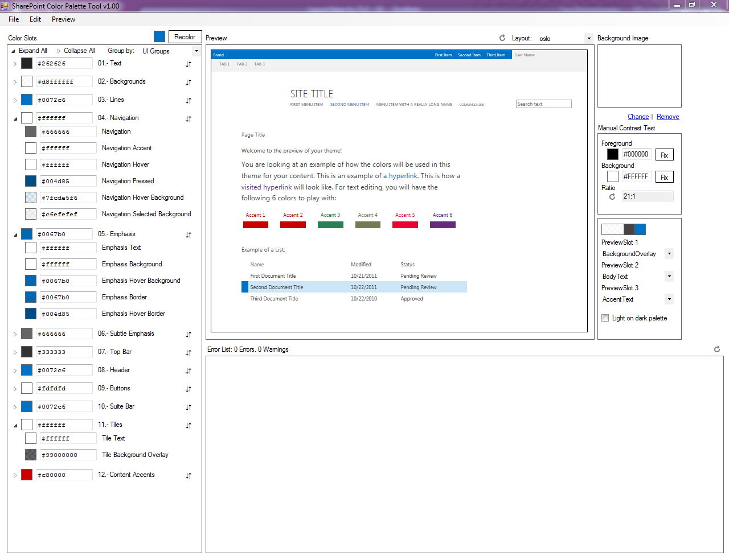Remove the background image
Image resolution: width=729 pixels, height=560 pixels.
pyautogui.click(x=667, y=117)
